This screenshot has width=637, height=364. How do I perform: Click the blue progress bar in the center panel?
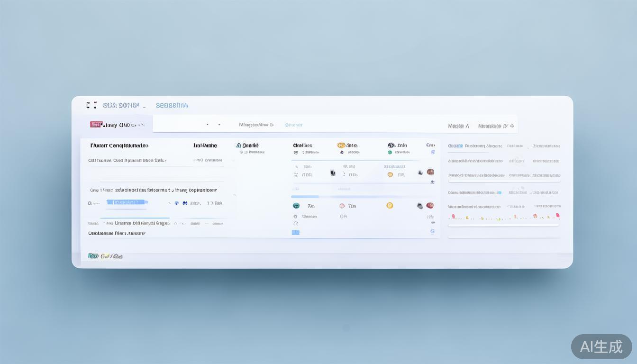pyautogui.click(x=305, y=196)
